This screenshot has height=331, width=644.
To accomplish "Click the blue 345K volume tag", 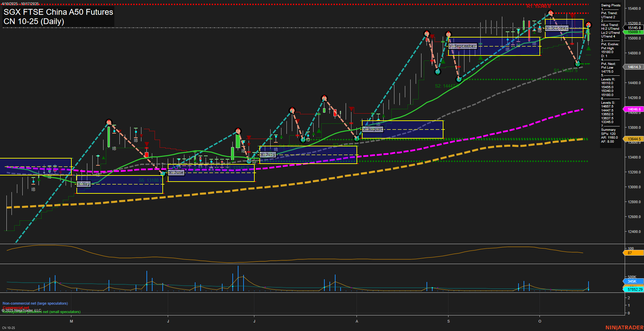I will (633, 281).
